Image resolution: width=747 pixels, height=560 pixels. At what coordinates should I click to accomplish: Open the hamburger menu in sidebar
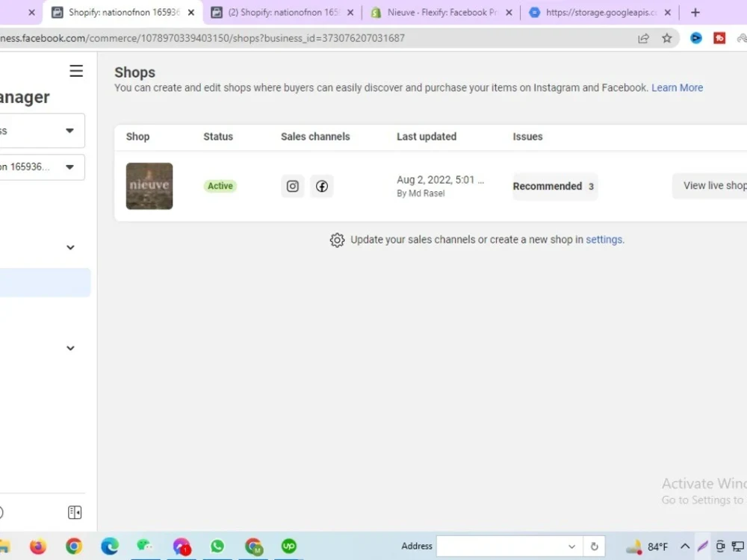click(x=76, y=71)
